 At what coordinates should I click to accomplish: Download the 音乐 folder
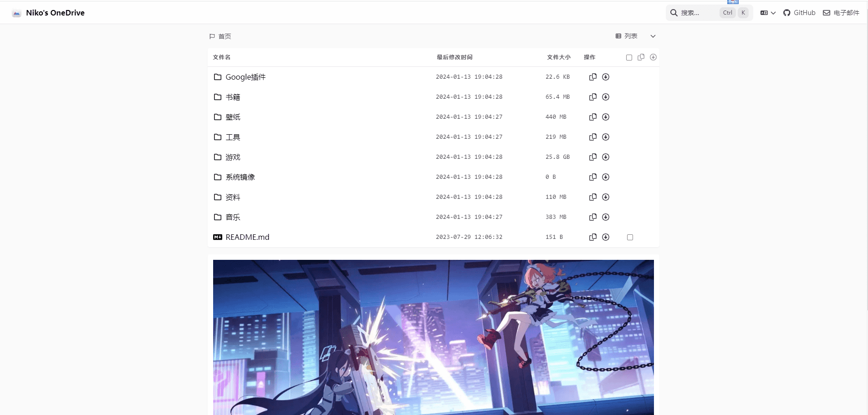pos(606,217)
